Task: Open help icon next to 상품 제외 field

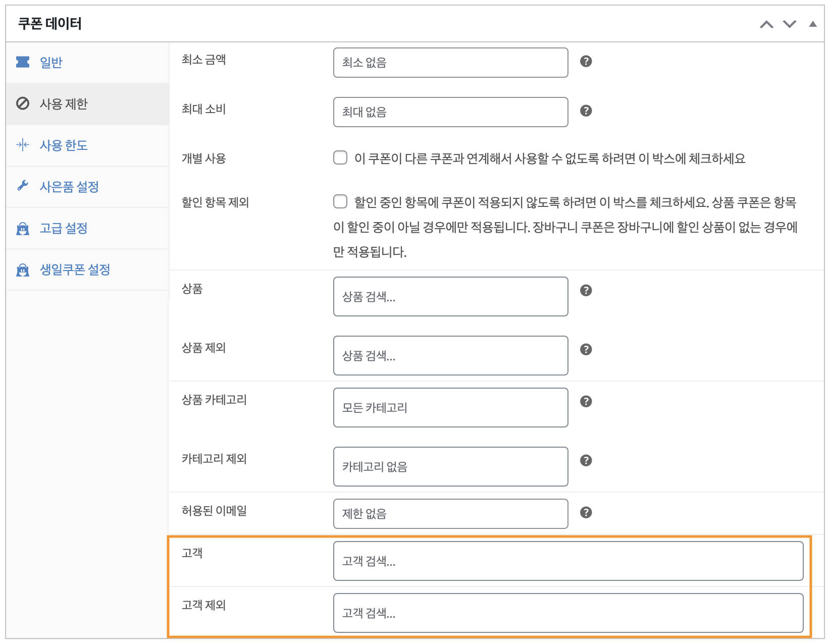Action: [586, 349]
